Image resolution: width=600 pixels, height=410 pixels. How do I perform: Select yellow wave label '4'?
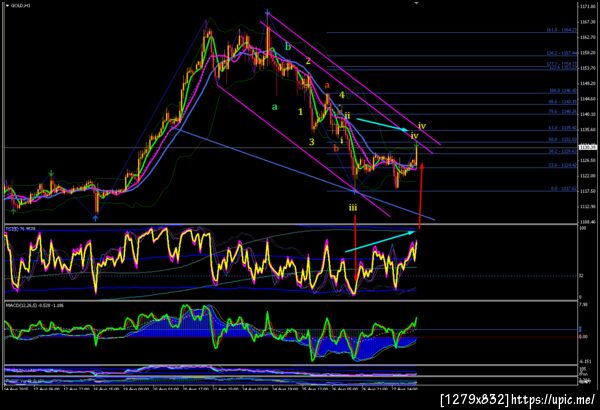[x=342, y=95]
